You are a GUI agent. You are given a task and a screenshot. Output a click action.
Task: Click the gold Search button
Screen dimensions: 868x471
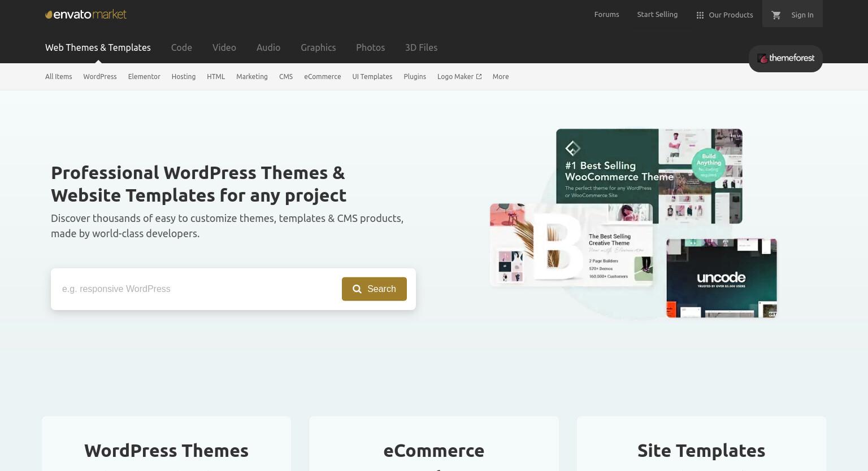pos(374,289)
